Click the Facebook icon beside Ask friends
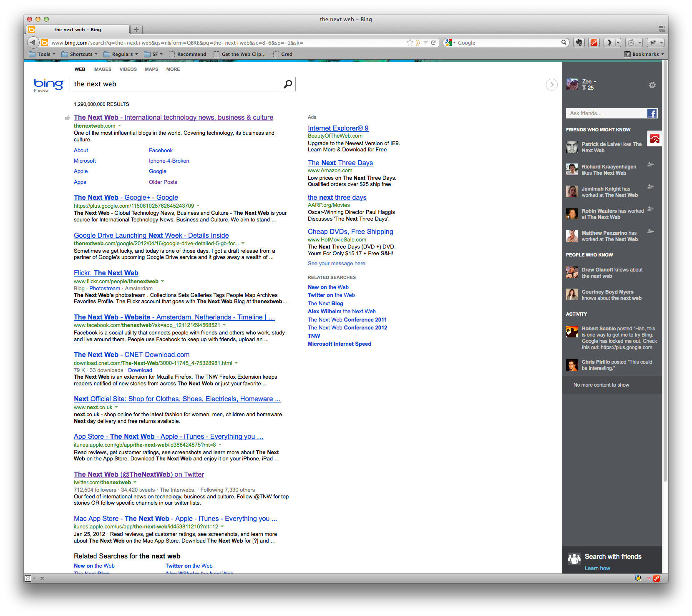The image size is (692, 616). [652, 113]
